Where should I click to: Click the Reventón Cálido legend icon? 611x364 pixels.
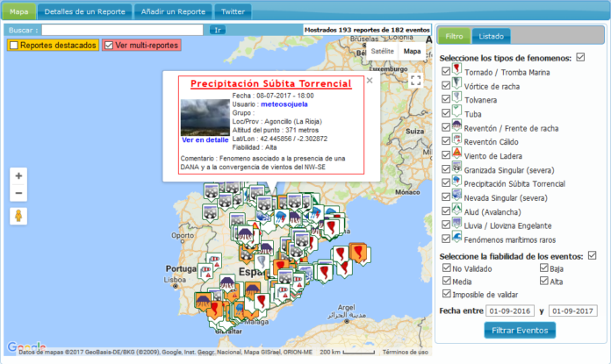(456, 139)
